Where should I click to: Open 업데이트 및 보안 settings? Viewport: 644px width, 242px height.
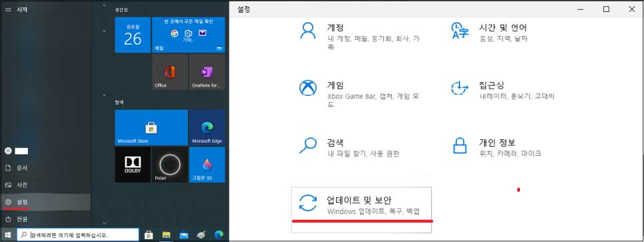pyautogui.click(x=361, y=209)
